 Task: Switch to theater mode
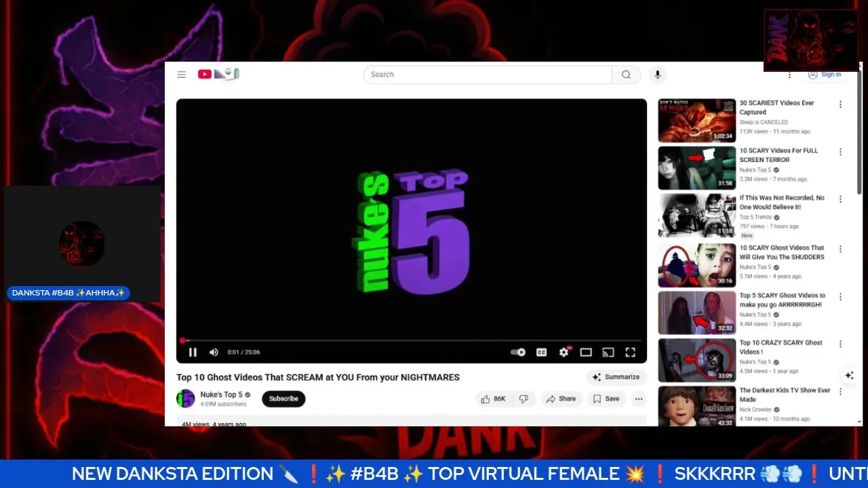(x=586, y=352)
